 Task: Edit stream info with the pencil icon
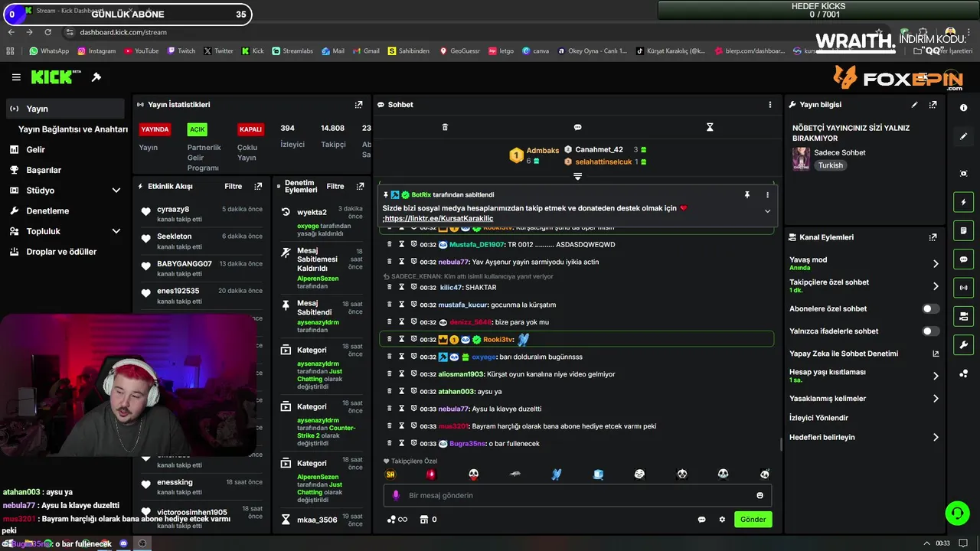point(914,105)
